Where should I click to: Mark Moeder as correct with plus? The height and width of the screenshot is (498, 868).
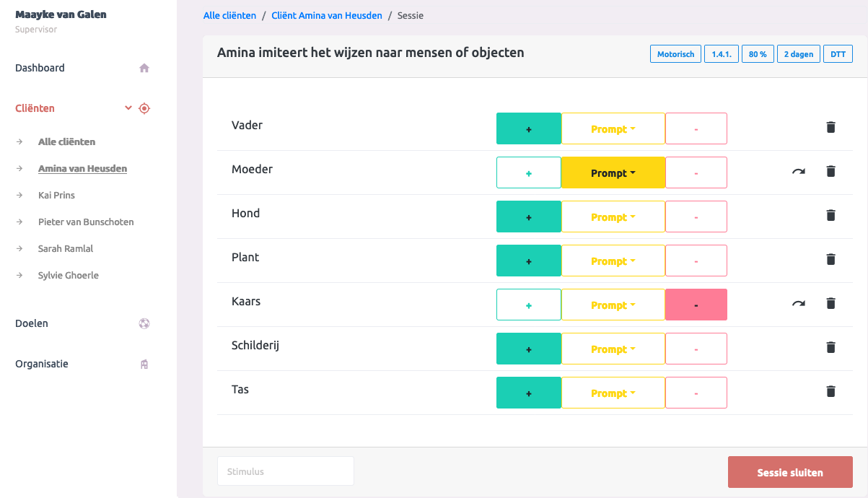click(529, 172)
